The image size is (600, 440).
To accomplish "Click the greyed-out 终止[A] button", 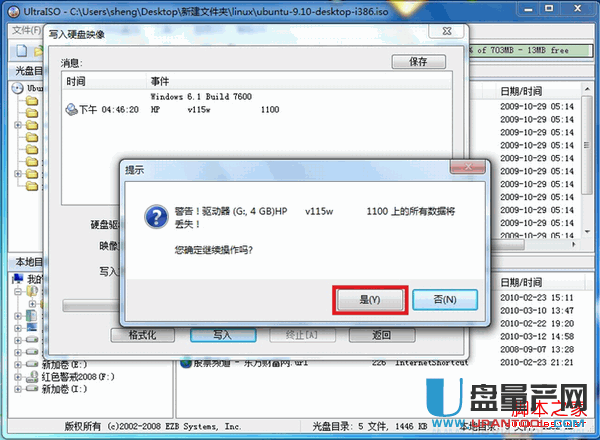I will pyautogui.click(x=302, y=335).
